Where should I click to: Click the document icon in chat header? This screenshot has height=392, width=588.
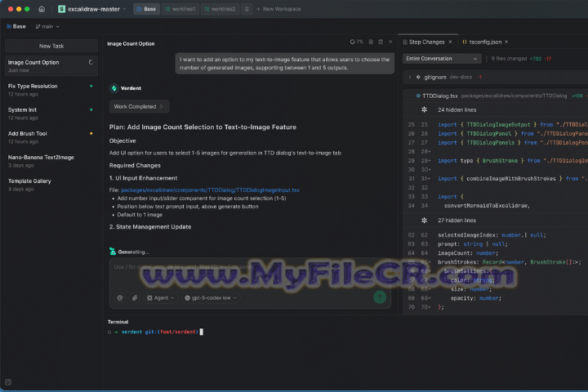pos(371,42)
